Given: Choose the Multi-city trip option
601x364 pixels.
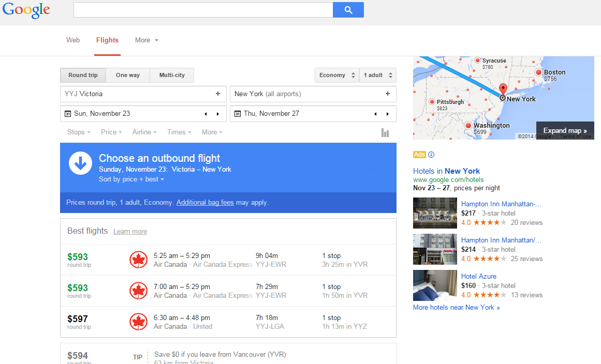Looking at the screenshot, I should (x=172, y=75).
